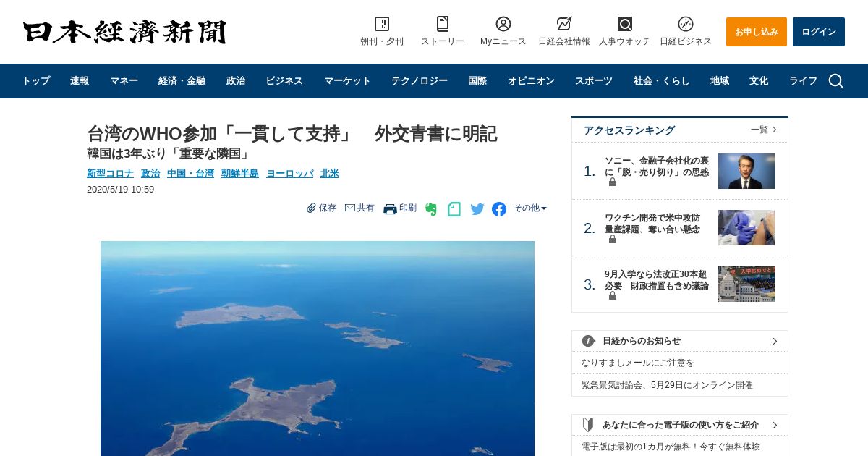Open the Myニュース profile icon

tap(503, 24)
